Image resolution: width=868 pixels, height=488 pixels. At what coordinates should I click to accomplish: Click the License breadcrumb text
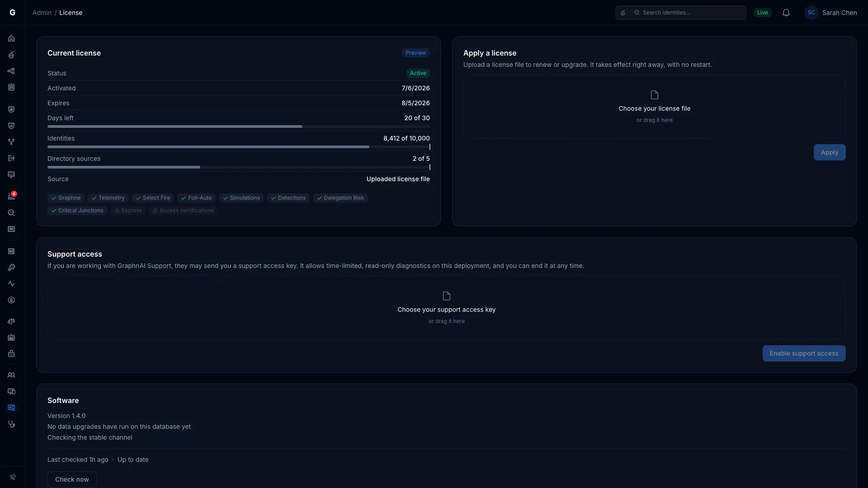point(71,13)
